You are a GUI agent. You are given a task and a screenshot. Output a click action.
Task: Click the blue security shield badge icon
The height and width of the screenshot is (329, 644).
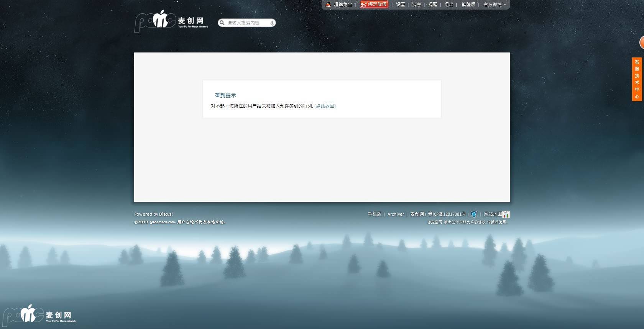click(x=474, y=214)
